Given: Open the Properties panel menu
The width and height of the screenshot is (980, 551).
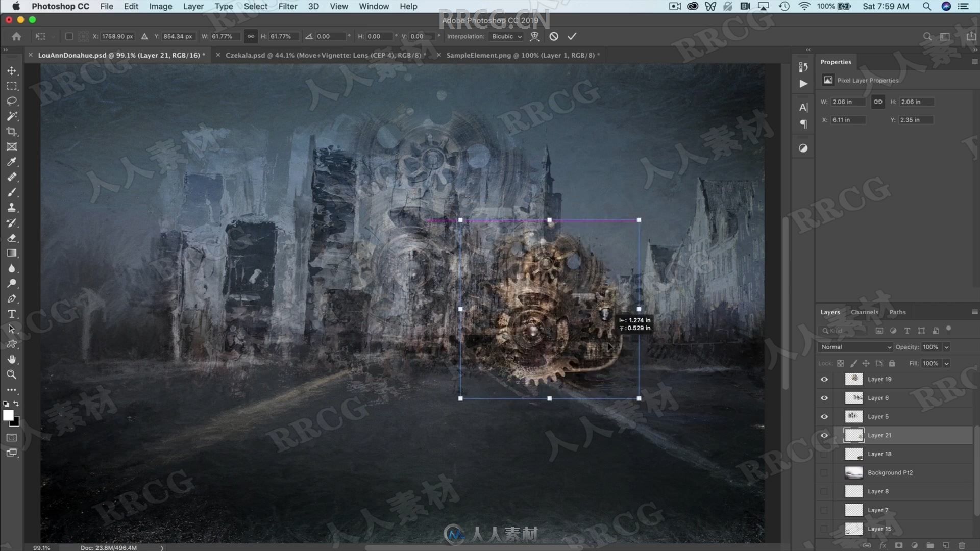Looking at the screenshot, I should click(974, 62).
